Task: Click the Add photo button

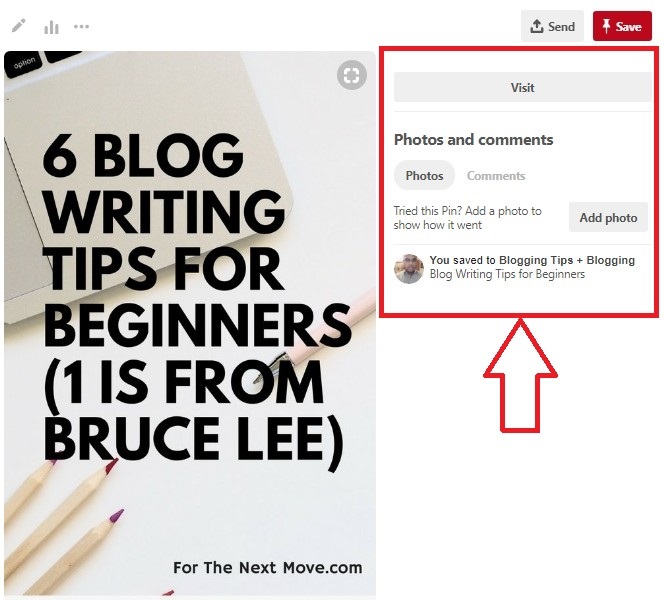Action: pos(608,217)
